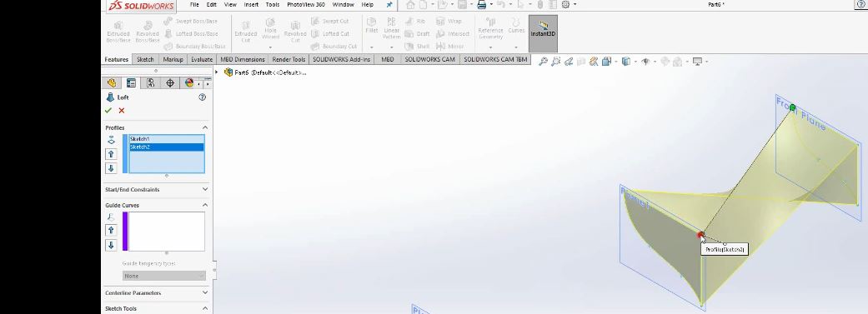Open the Guide tangency type dropdown

pos(164,276)
